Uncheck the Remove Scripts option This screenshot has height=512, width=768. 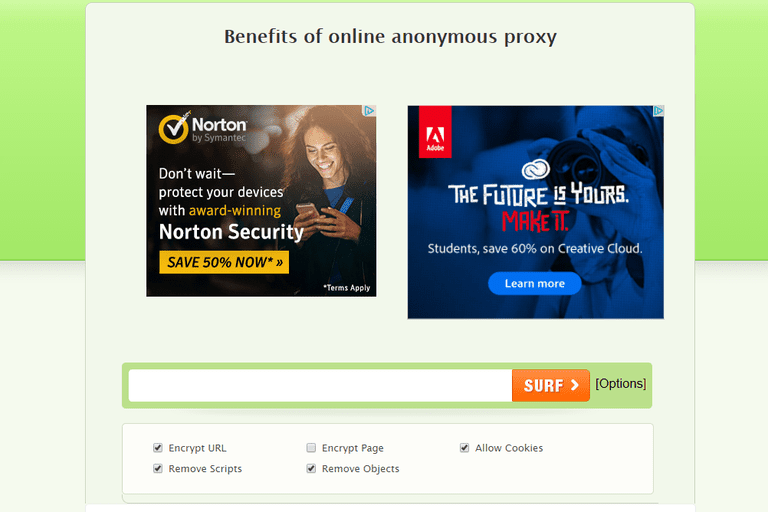(x=158, y=468)
